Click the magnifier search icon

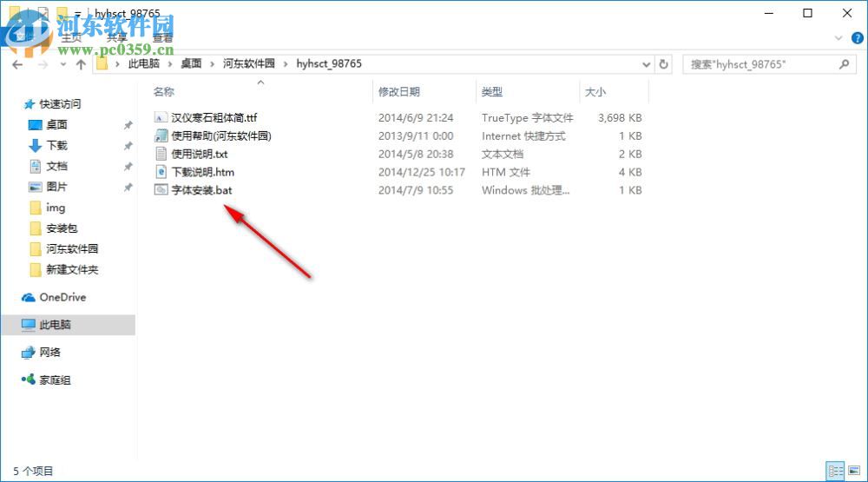(x=845, y=64)
